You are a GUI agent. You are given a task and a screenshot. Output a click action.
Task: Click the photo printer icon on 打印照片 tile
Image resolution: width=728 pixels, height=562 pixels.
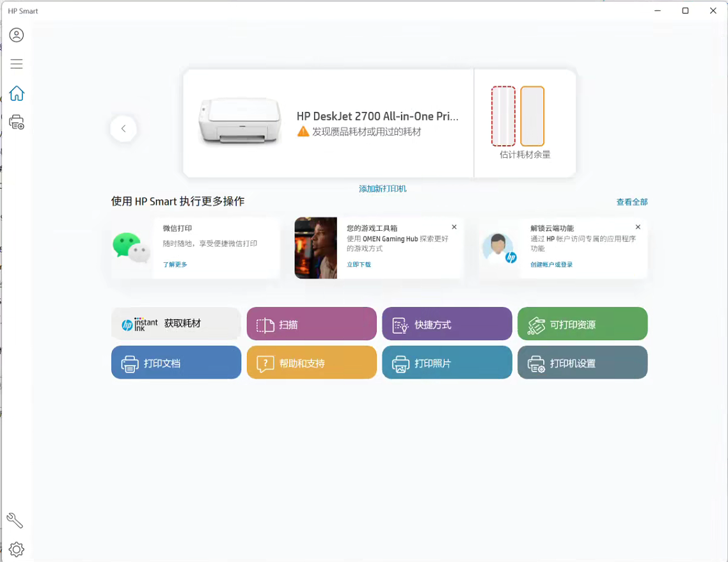click(400, 364)
